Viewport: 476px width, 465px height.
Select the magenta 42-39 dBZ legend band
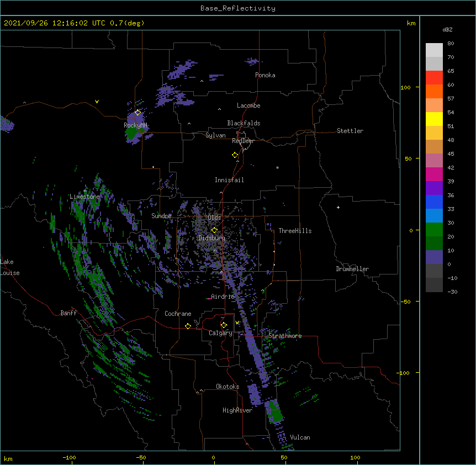pos(434,174)
